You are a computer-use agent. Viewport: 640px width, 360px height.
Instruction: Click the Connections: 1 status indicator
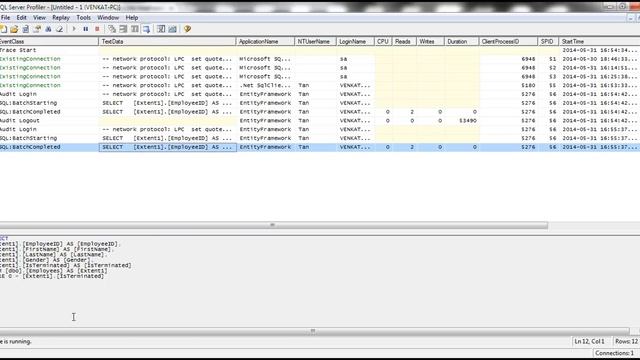click(x=614, y=353)
